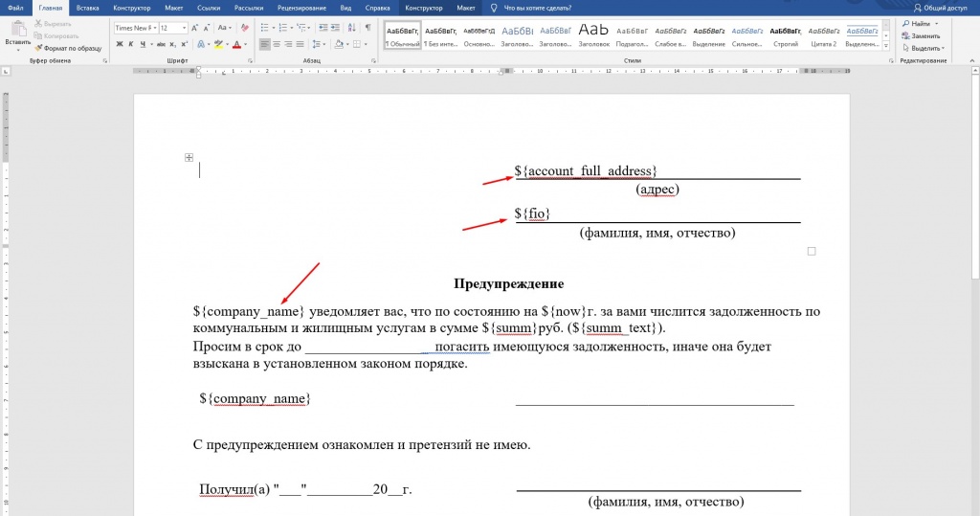Open the Clipboard pane launcher in Буфер обмена group

click(x=105, y=60)
